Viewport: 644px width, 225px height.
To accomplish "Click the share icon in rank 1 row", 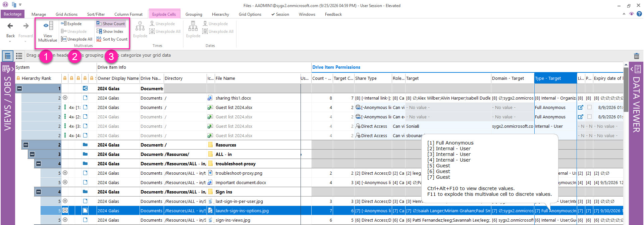I will (x=85, y=89).
